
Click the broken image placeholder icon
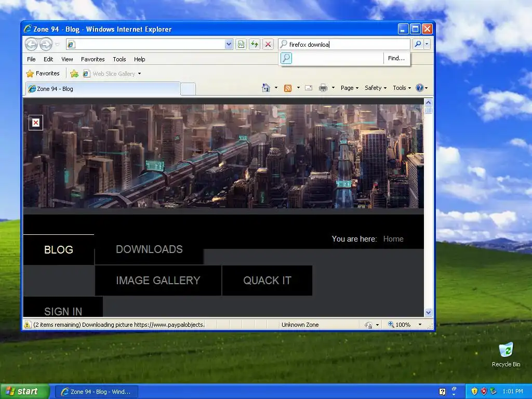point(36,123)
